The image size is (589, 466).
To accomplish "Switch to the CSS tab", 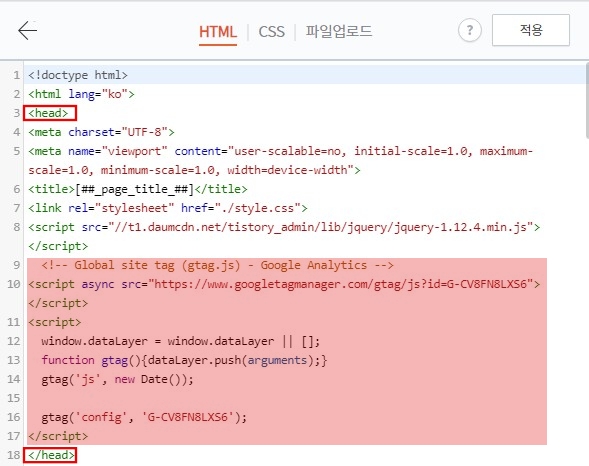I will point(272,32).
